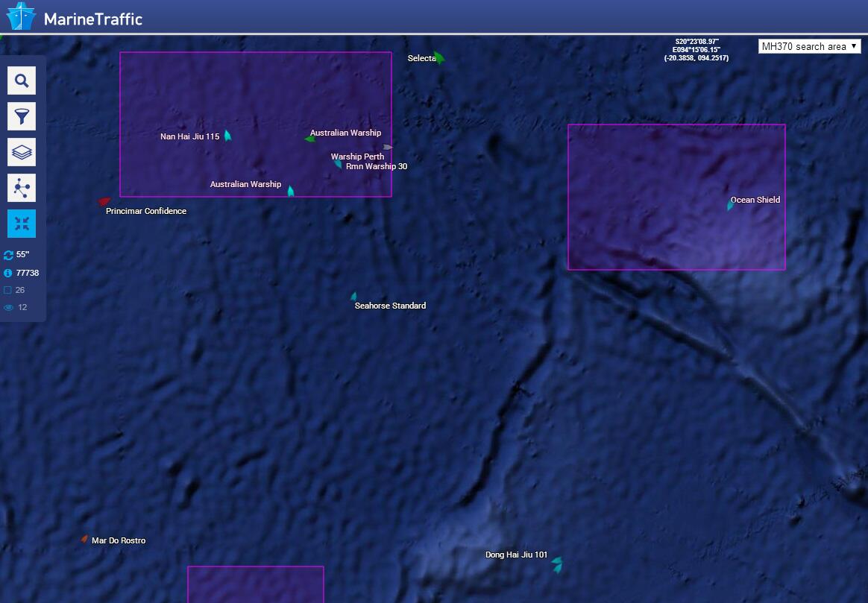
Task: Open the density/routes network tool
Action: click(x=22, y=188)
